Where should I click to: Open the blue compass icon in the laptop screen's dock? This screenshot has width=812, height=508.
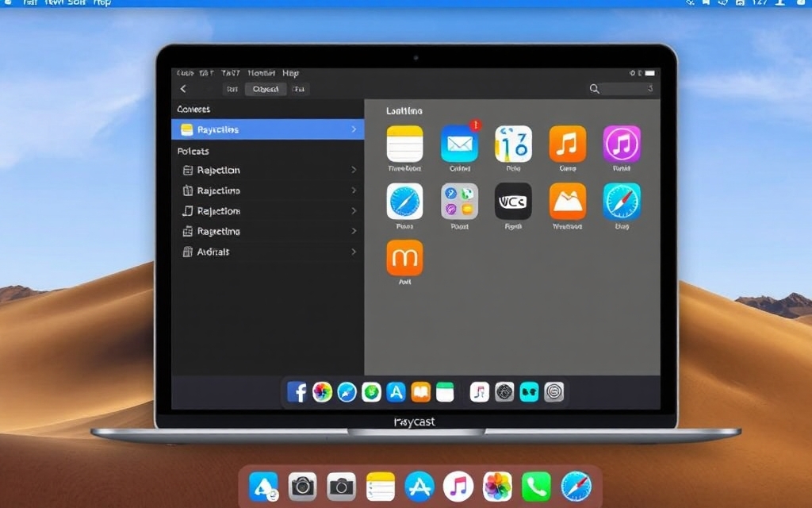coord(347,392)
